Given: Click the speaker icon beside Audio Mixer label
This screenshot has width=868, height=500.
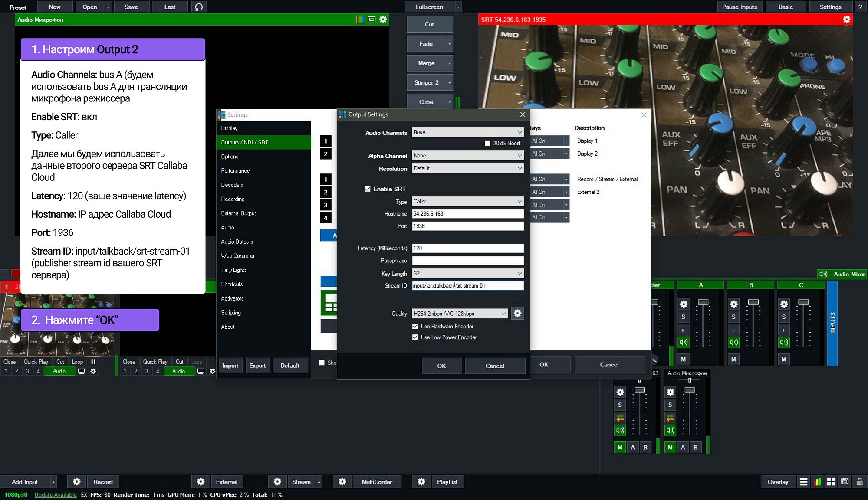Looking at the screenshot, I should (823, 274).
